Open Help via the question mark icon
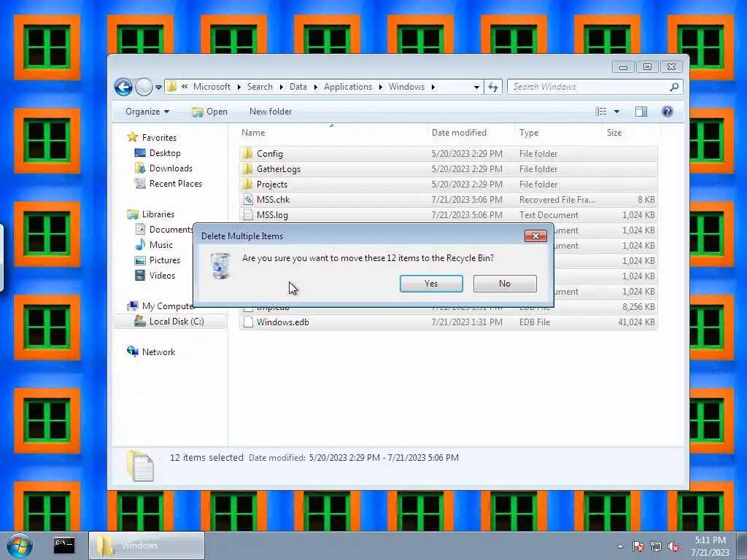 [667, 112]
